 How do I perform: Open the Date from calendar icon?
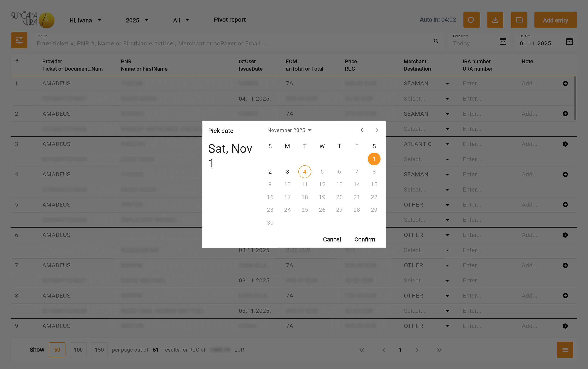coord(503,41)
